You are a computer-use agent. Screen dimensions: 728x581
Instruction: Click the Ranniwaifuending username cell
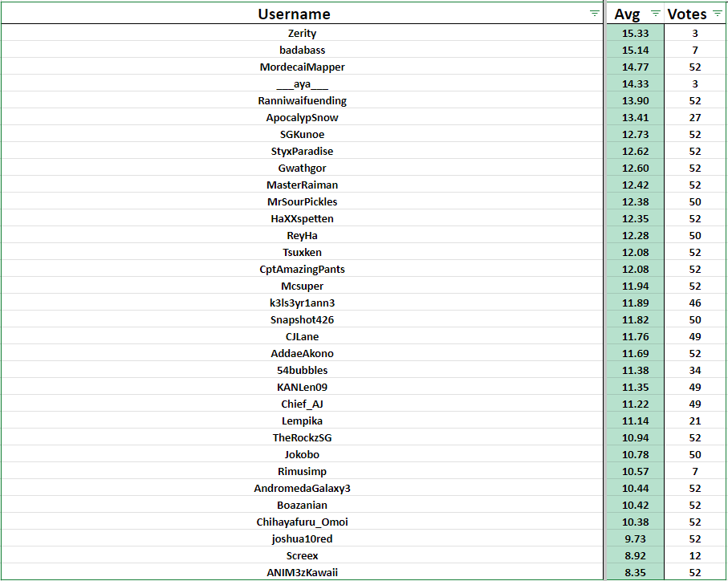click(302, 101)
